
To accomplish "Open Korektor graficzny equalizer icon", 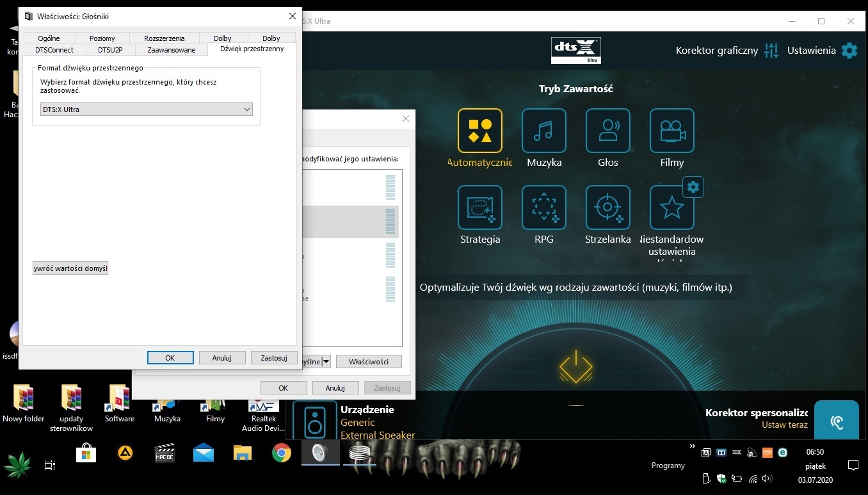I will click(771, 50).
